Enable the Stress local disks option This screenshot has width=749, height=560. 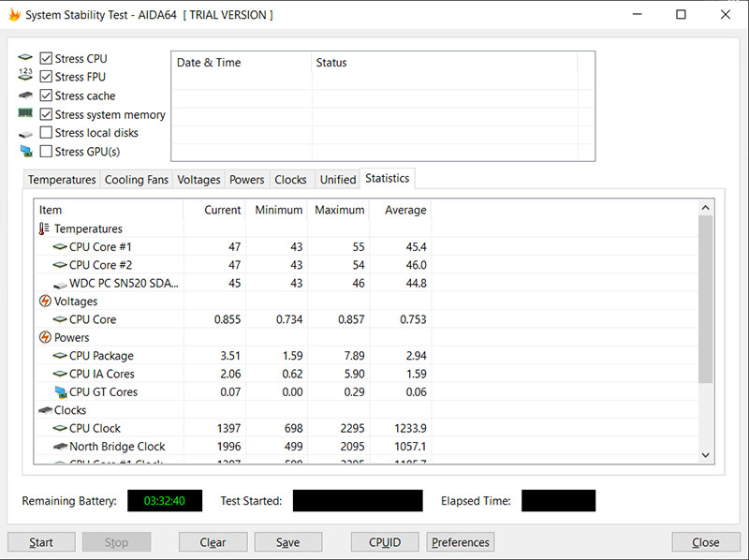46,133
